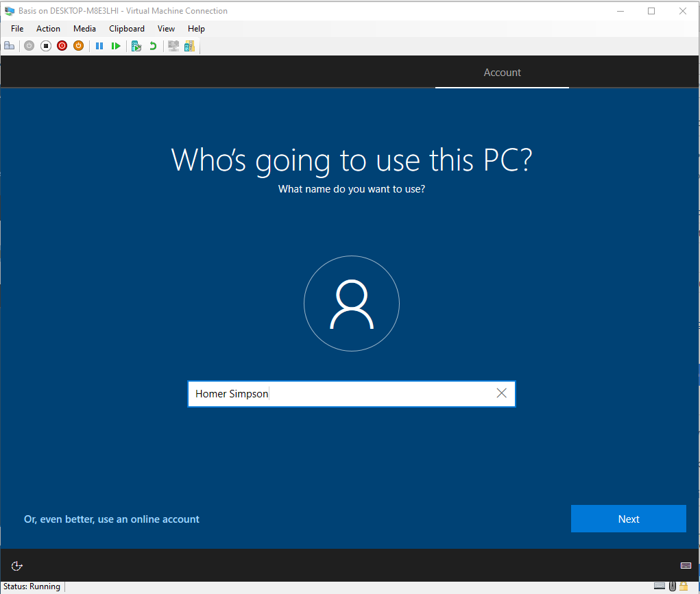700x594 pixels.
Task: Click the name field containing Homer Simpson
Action: click(352, 394)
